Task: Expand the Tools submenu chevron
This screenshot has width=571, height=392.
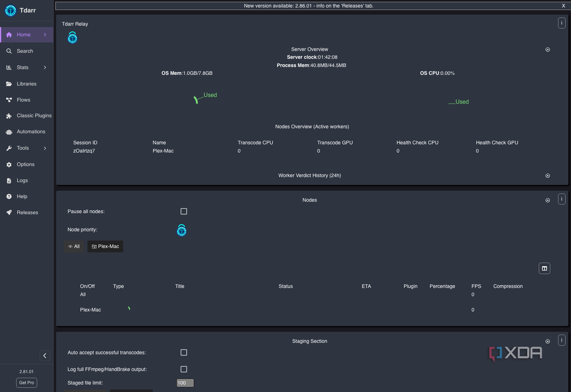Action: [x=45, y=148]
